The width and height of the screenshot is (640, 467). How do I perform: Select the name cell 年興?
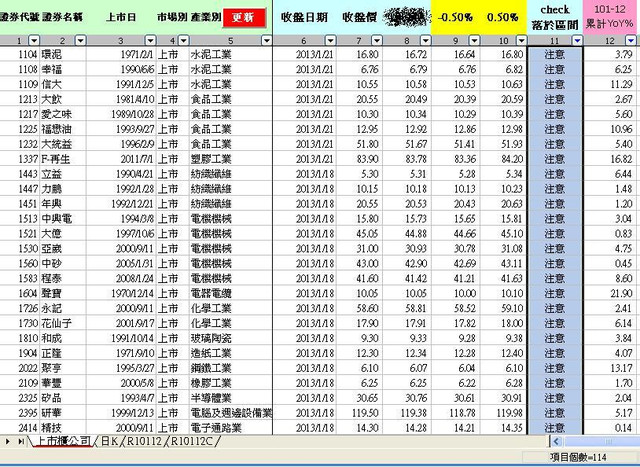[63, 204]
